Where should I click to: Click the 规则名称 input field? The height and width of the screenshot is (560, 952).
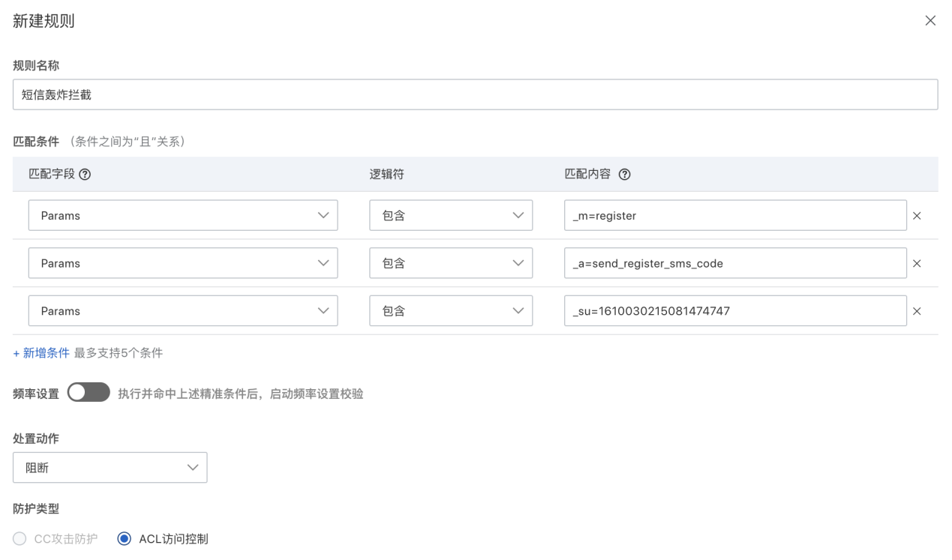pyautogui.click(x=475, y=95)
